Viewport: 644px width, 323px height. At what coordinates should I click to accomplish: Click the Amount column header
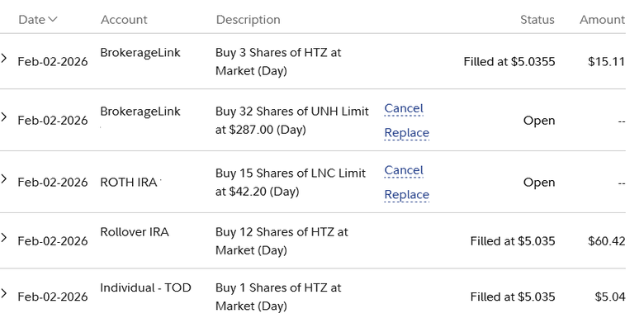(602, 19)
